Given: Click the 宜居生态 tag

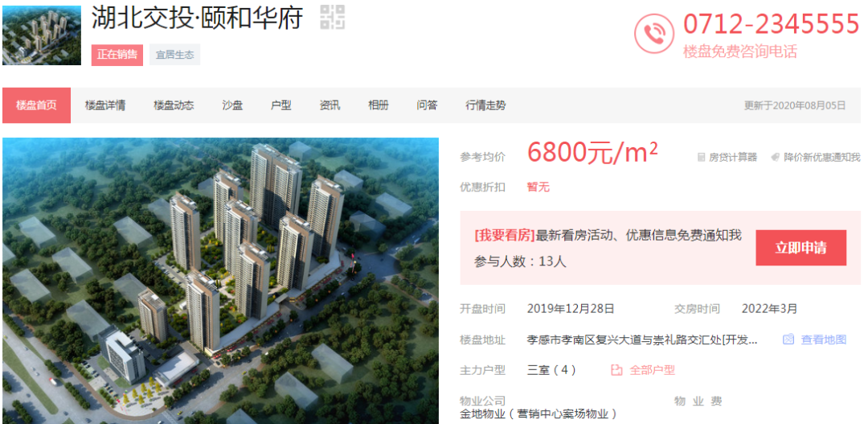Looking at the screenshot, I should pyautogui.click(x=175, y=55).
